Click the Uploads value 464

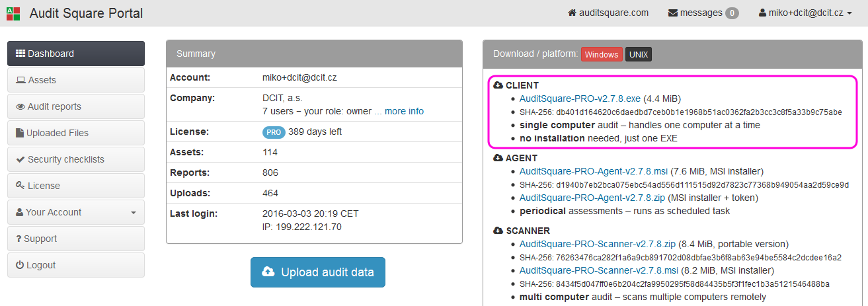click(x=270, y=193)
